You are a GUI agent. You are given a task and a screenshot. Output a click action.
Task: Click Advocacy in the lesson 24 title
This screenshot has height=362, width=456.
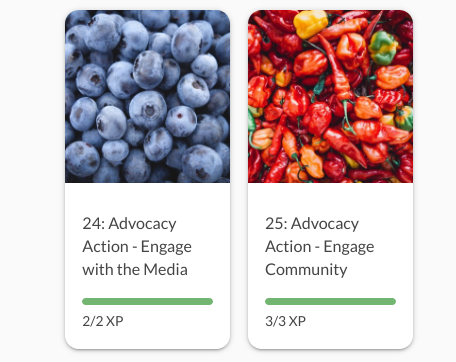point(142,224)
